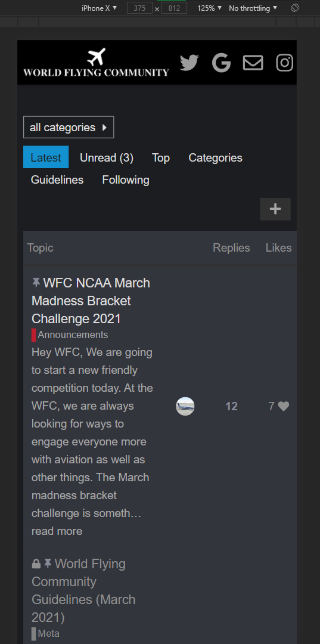
Task: Click the read more link
Action: tap(57, 531)
